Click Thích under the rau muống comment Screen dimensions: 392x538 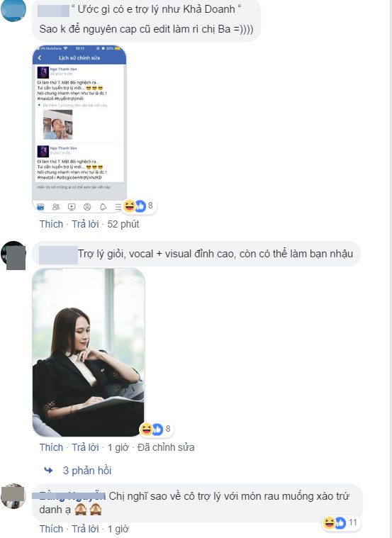point(51,529)
